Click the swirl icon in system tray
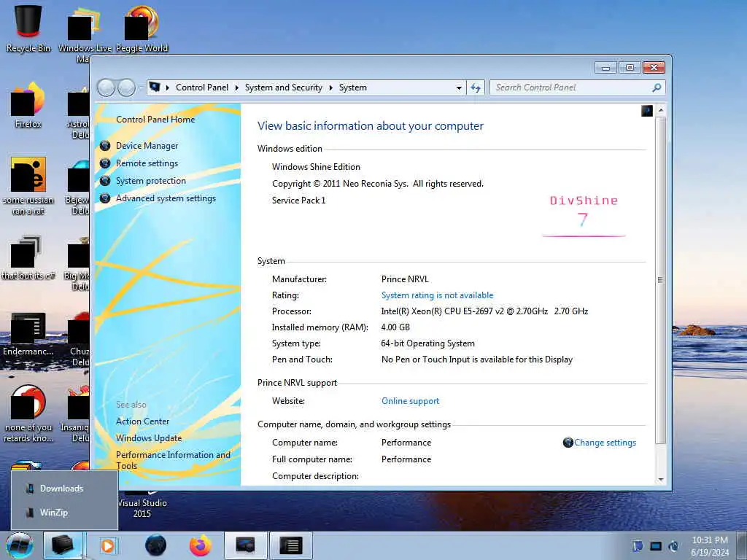The image size is (747, 560). tap(673, 545)
